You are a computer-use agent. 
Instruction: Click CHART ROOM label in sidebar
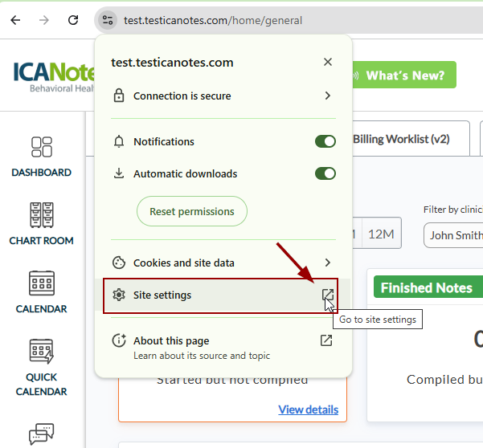click(x=41, y=241)
